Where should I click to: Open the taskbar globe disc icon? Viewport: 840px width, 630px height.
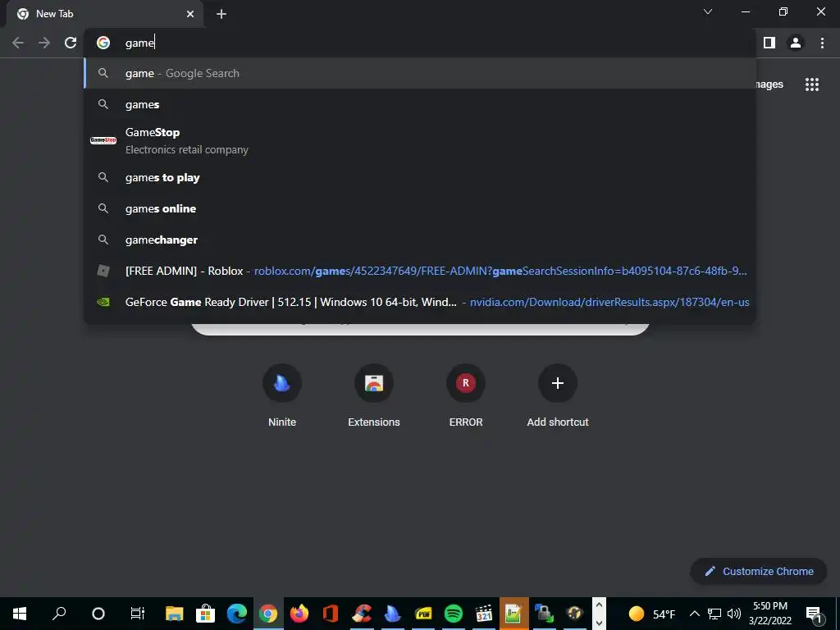click(574, 614)
